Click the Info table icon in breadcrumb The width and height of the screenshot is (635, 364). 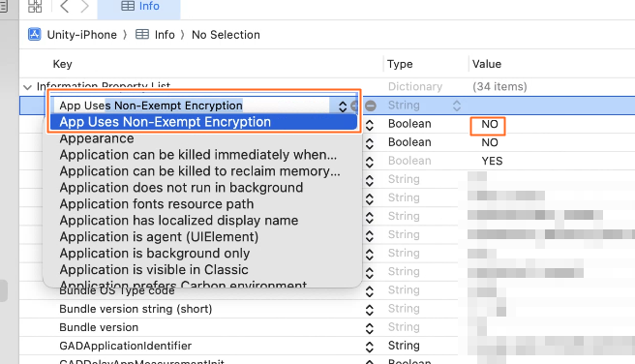(142, 35)
